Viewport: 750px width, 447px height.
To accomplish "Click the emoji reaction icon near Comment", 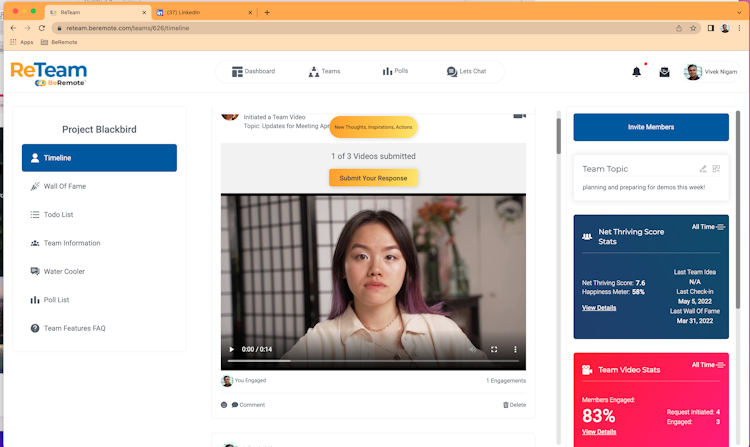I will point(224,405).
